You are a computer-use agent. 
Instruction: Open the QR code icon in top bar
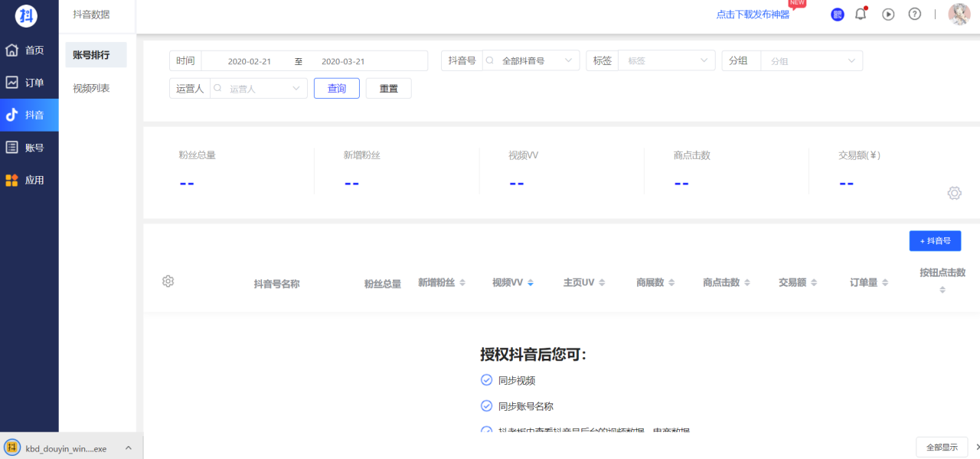click(837, 14)
